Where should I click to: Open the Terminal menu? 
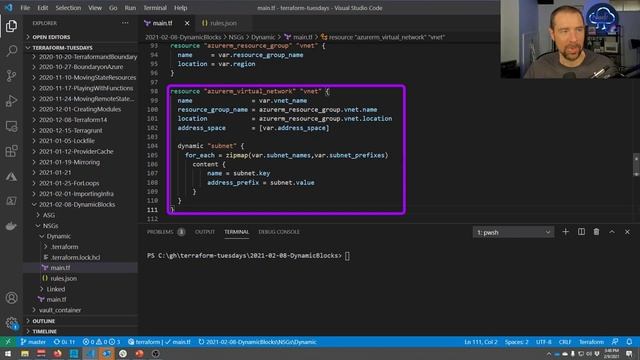coord(155,8)
